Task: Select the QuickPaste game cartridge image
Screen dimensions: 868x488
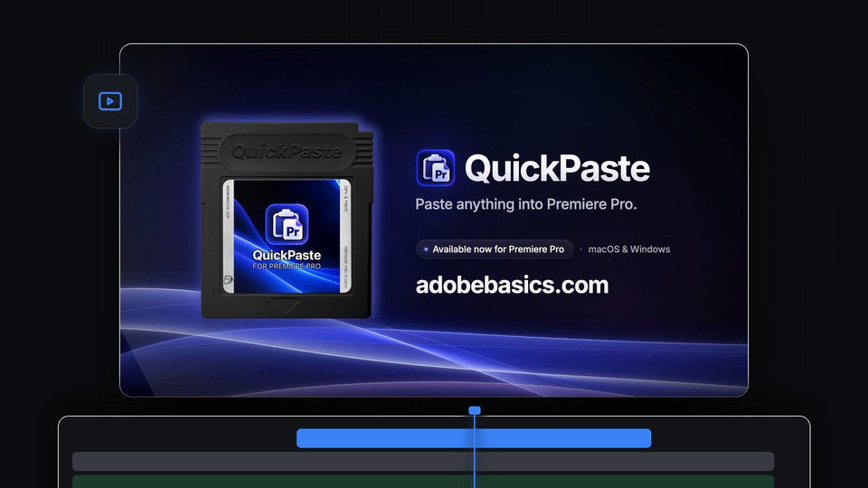Action: 288,221
